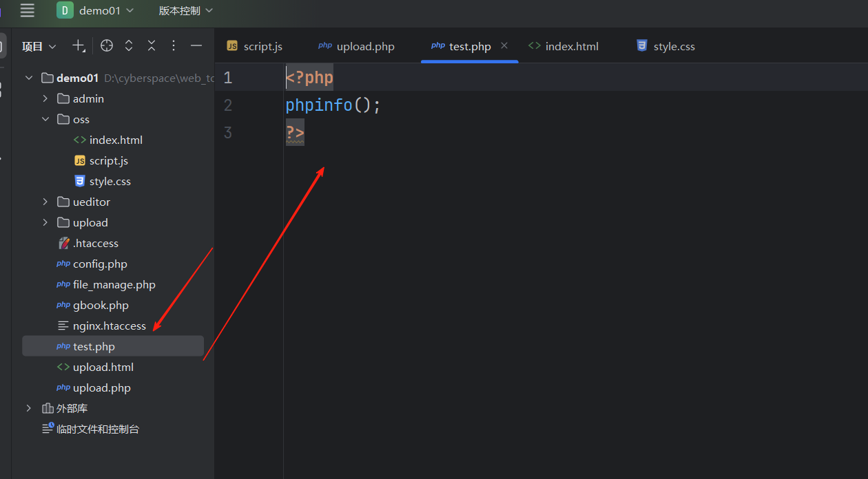The image size is (868, 479).
Task: Click the locate opened file crosshair icon
Action: [x=107, y=45]
